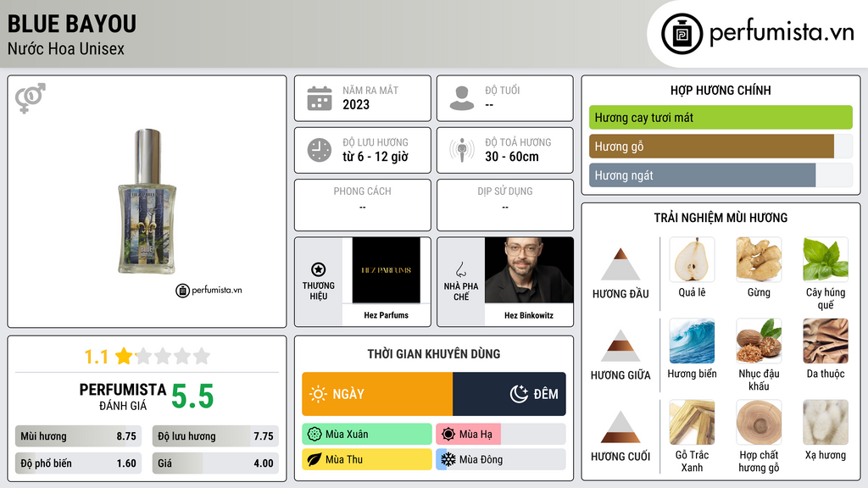Click the 1.1 star rating number

tap(96, 357)
